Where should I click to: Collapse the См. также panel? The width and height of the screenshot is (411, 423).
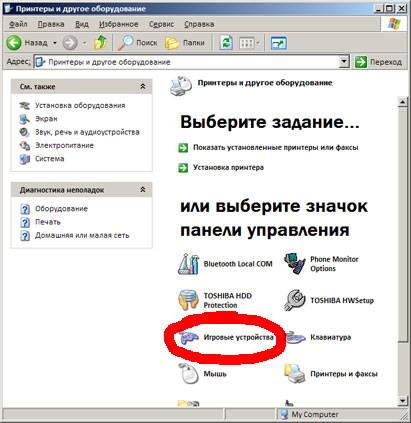(143, 87)
